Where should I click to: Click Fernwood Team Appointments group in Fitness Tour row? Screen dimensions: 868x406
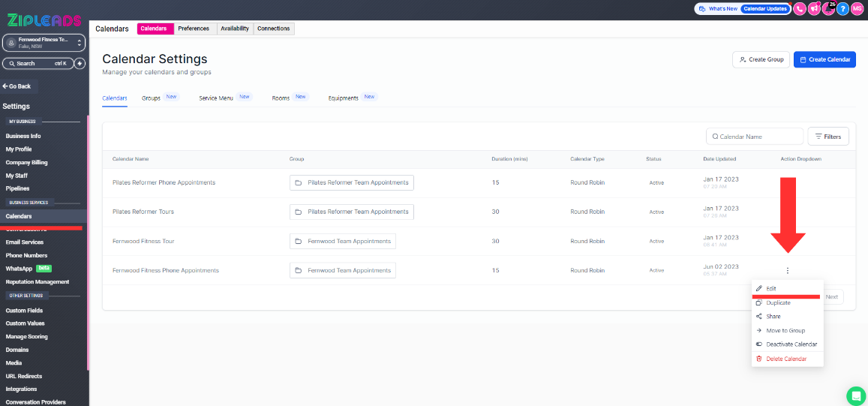(x=343, y=241)
